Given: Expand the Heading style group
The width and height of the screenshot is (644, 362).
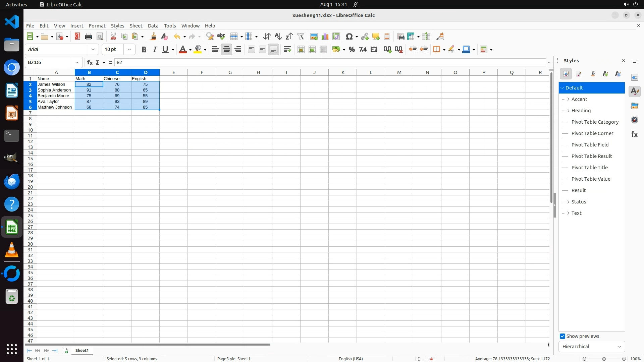Looking at the screenshot, I should (x=568, y=111).
